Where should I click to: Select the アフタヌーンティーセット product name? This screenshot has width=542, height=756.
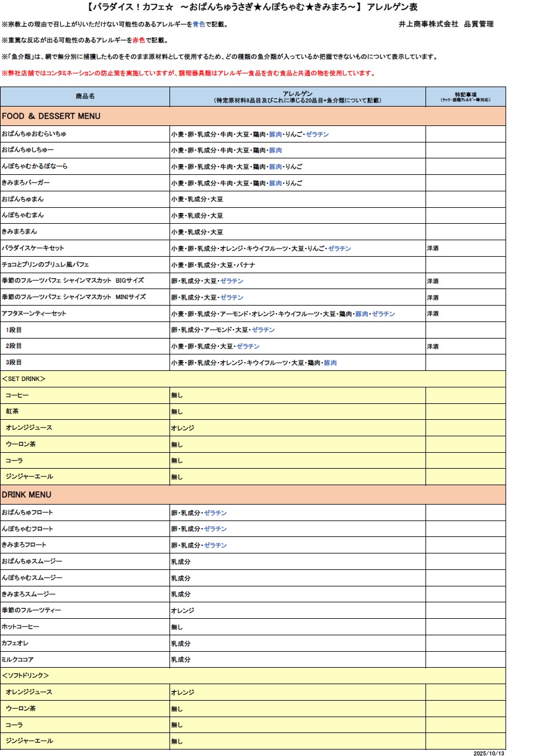(34, 314)
